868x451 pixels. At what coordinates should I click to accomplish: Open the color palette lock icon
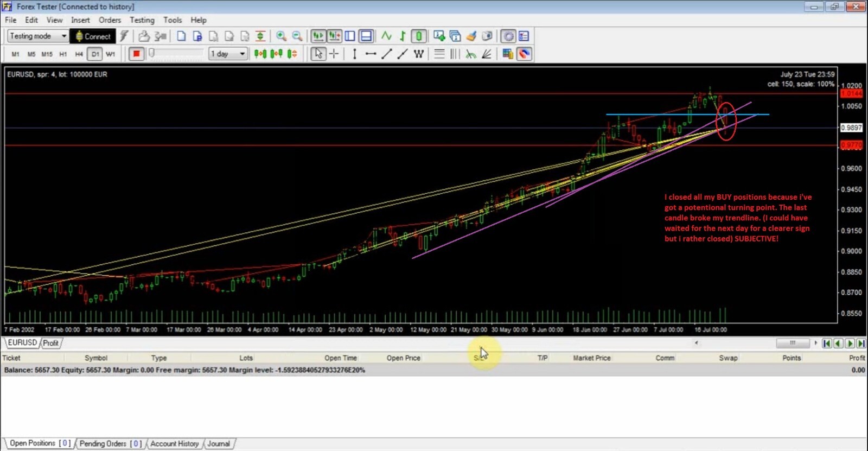[x=507, y=54]
